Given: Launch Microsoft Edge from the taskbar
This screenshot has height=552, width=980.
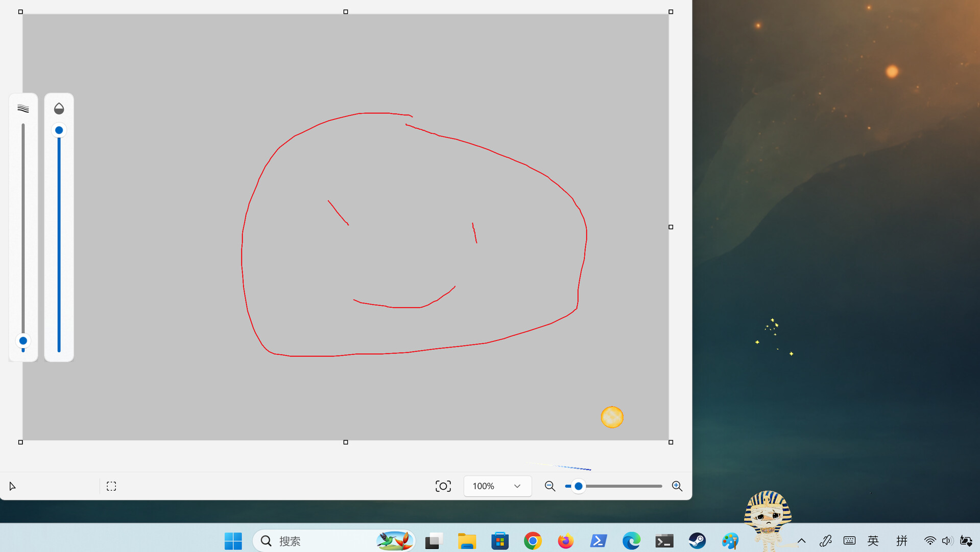Looking at the screenshot, I should click(631, 541).
